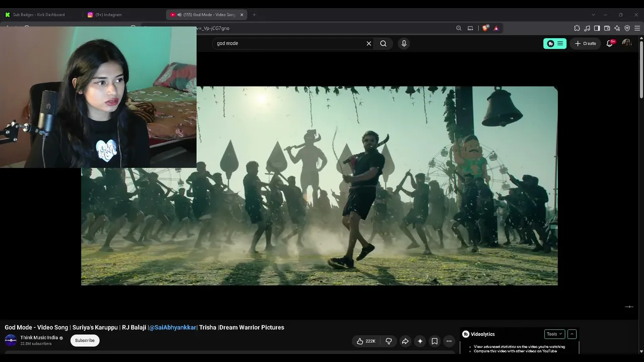Open more actions three-dot menu
Image resolution: width=644 pixels, height=362 pixels.
[449, 341]
